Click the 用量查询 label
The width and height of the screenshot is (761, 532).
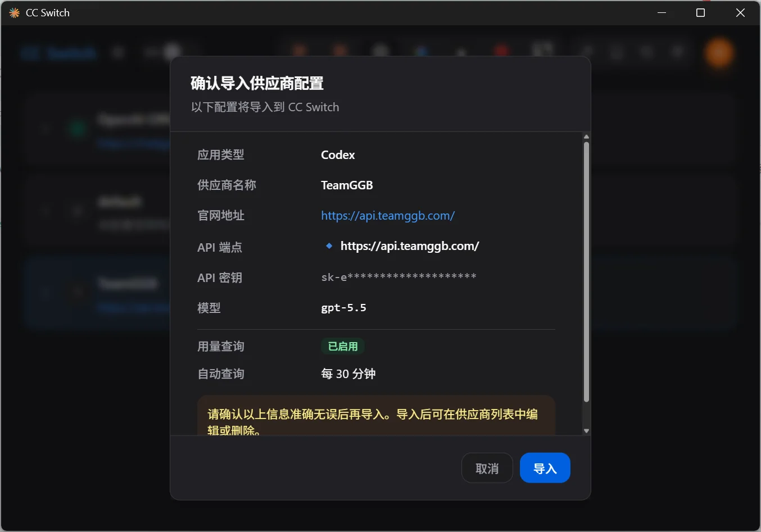(x=221, y=347)
